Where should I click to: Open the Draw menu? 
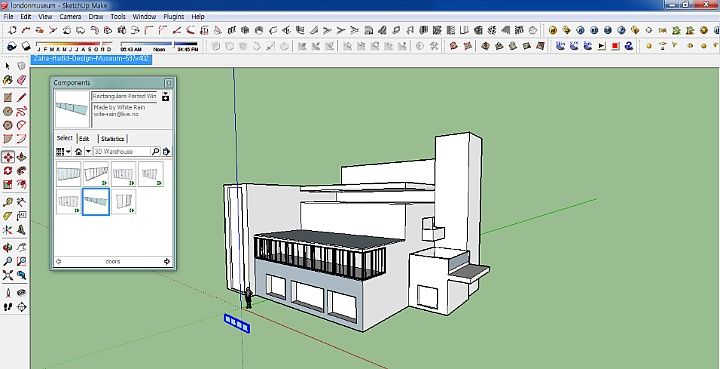tap(96, 17)
